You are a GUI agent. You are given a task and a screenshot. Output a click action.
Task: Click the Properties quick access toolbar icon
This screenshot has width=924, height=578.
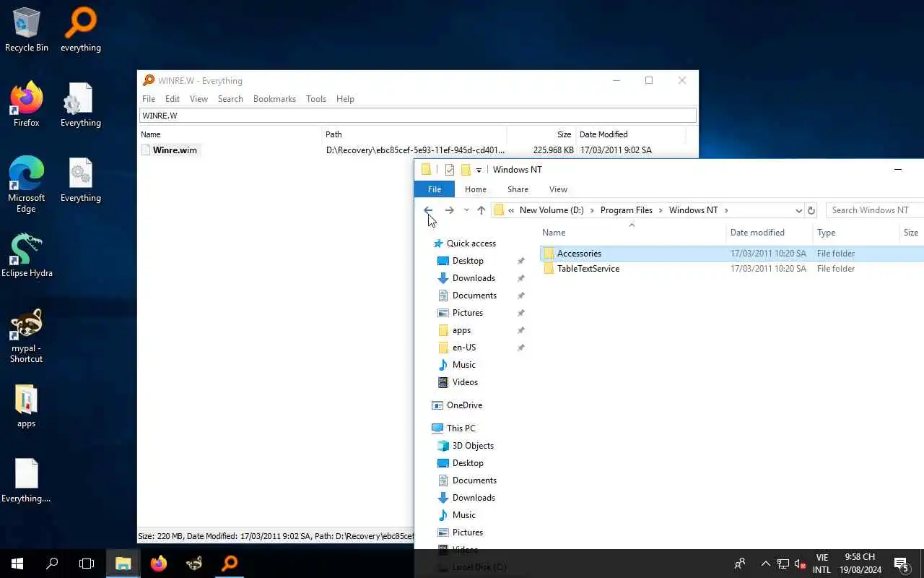[x=450, y=170]
